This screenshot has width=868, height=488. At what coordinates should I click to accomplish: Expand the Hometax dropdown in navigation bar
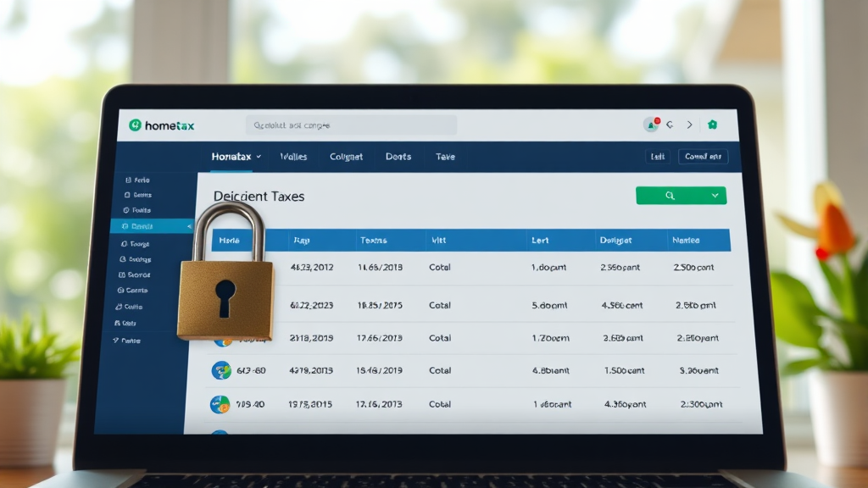click(x=258, y=157)
